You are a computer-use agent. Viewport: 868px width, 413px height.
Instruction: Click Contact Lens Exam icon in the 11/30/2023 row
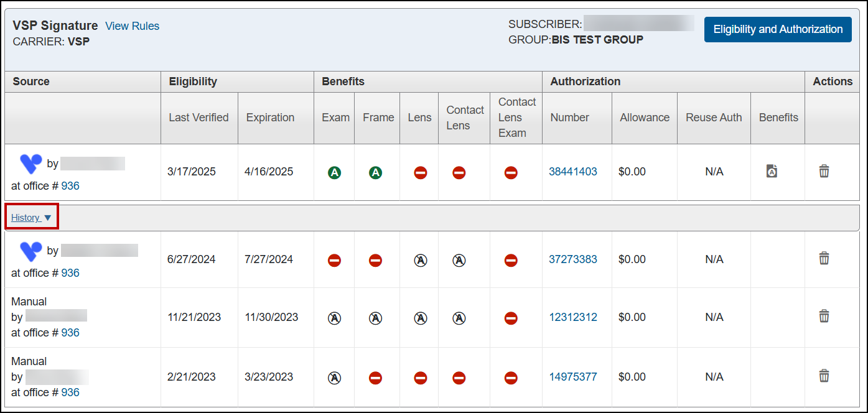(x=511, y=318)
